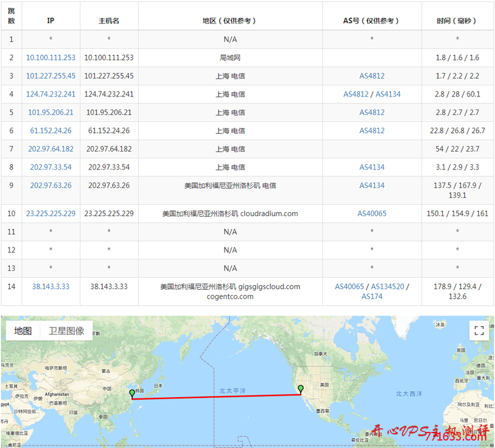Click IP link 61.152.24.26
This screenshot has height=448, width=495.
tap(50, 131)
